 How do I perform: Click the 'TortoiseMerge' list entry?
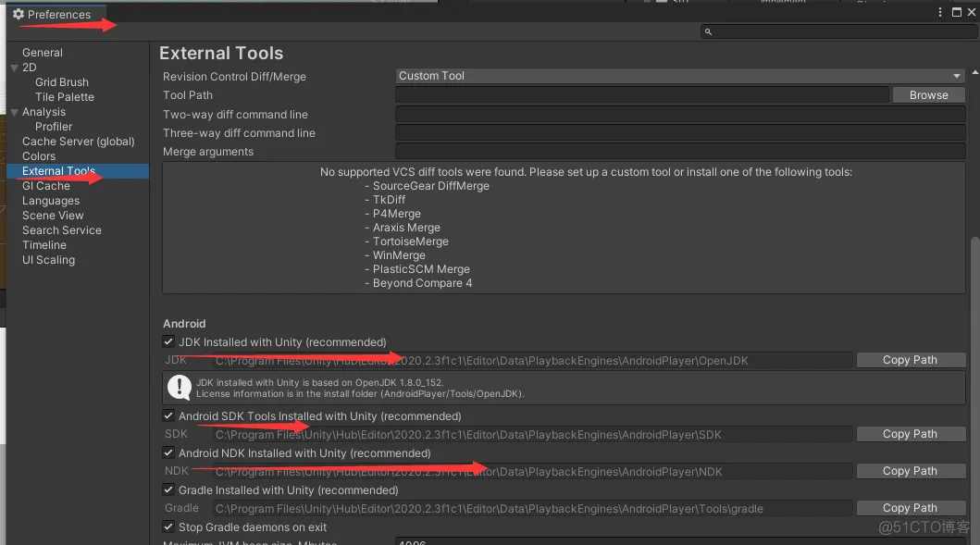[x=411, y=242]
